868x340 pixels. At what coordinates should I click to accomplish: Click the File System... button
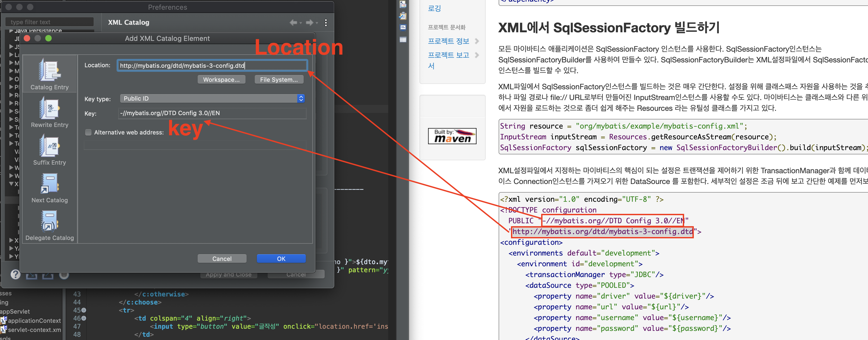279,79
